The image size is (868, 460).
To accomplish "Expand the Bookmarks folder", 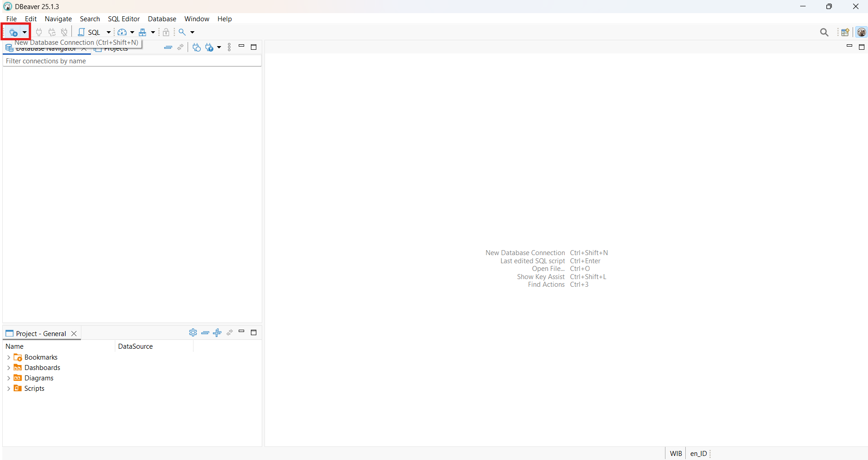I will point(9,357).
